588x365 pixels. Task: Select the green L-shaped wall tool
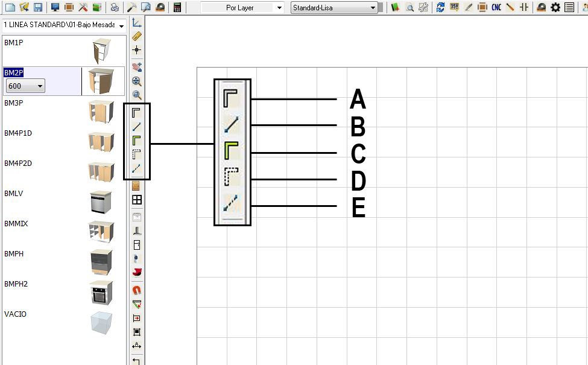pos(136,141)
